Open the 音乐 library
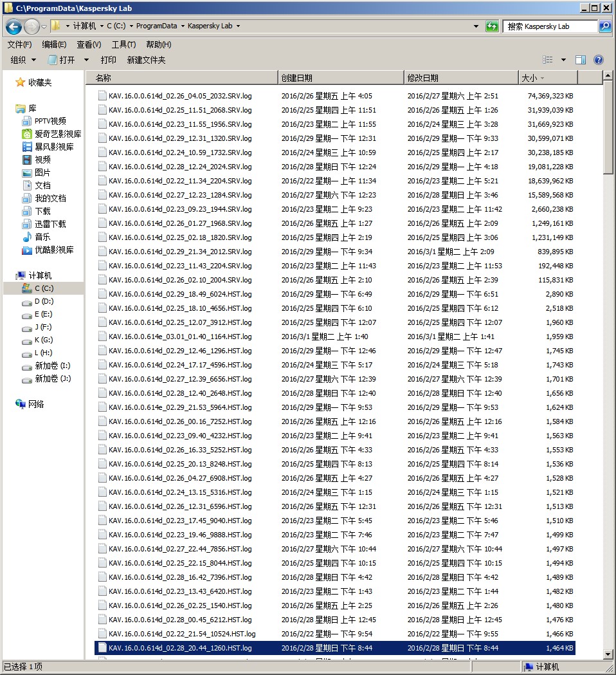The image size is (616, 675). [x=37, y=237]
